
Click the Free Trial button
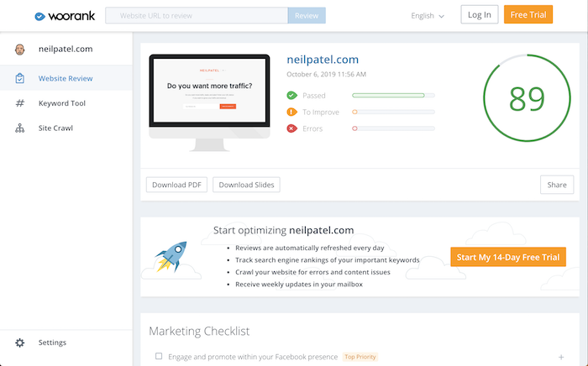528,14
